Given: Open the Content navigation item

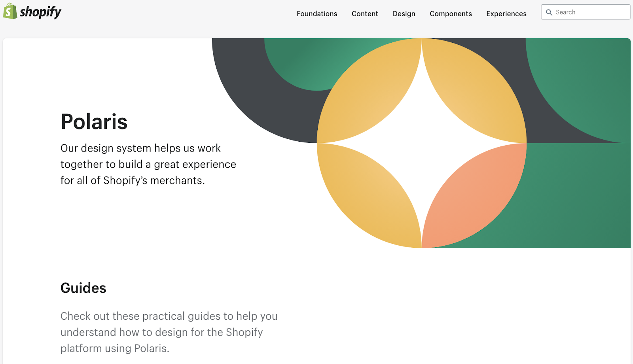Looking at the screenshot, I should [x=365, y=13].
